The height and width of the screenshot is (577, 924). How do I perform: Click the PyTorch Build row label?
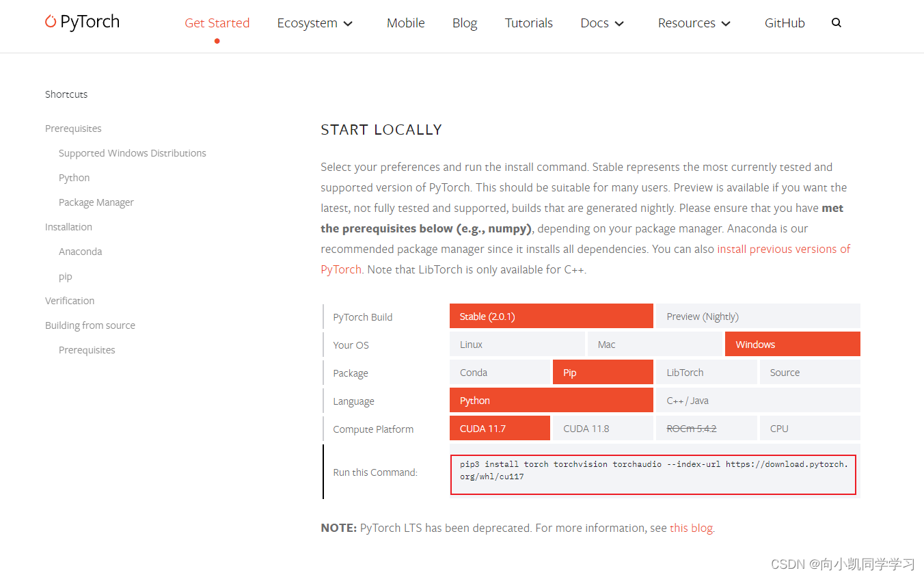362,317
